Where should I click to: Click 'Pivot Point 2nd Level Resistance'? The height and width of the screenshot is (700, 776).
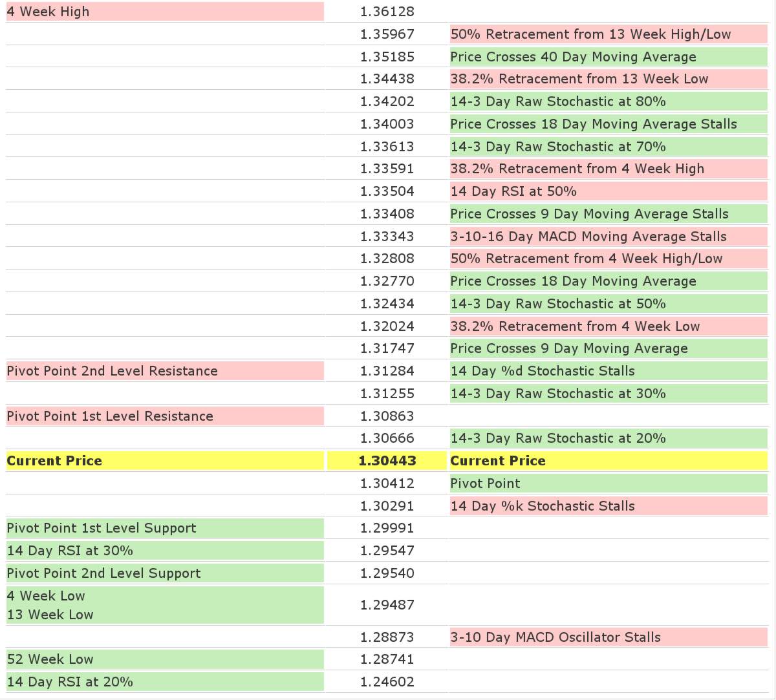pyautogui.click(x=113, y=371)
